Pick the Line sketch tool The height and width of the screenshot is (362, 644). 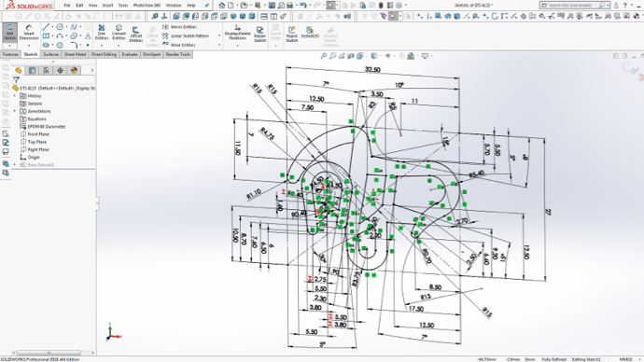pos(46,27)
